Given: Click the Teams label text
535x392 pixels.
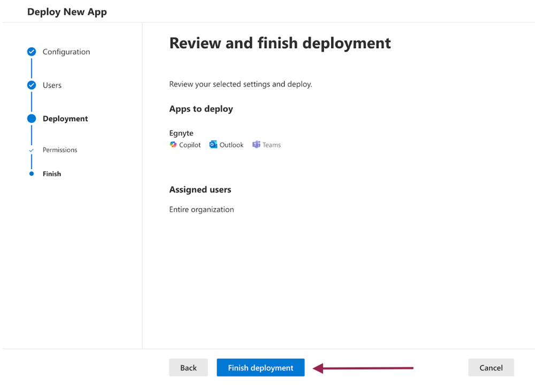Looking at the screenshot, I should (272, 145).
